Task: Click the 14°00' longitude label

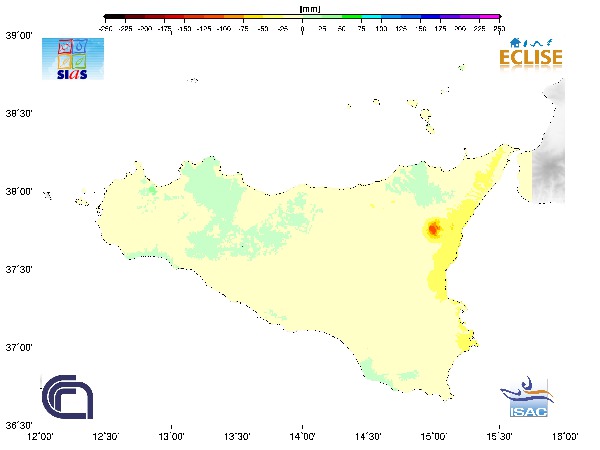Action: click(x=303, y=437)
